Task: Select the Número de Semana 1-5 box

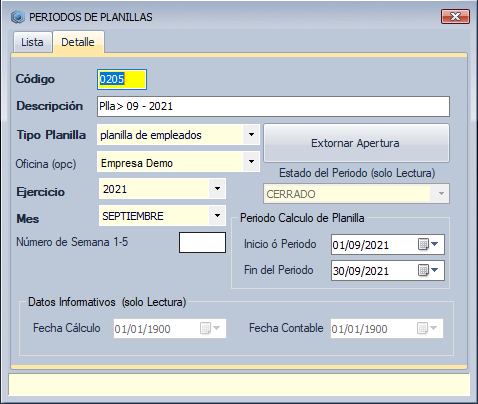Action: coord(202,243)
